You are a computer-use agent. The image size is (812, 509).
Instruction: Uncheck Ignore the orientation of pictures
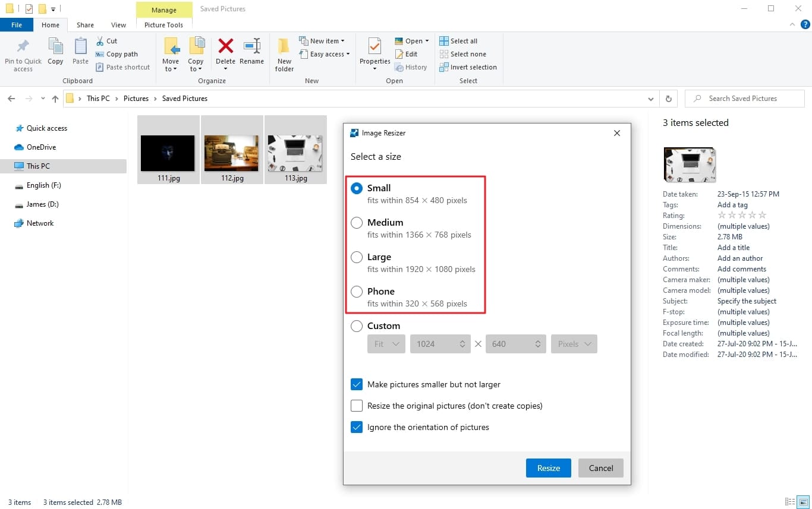point(357,427)
